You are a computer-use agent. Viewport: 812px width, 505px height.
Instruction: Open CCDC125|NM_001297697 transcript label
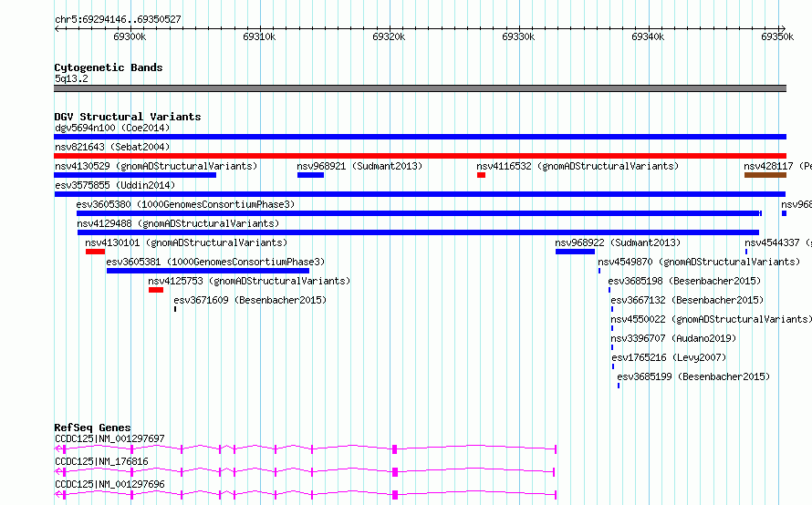(109, 438)
